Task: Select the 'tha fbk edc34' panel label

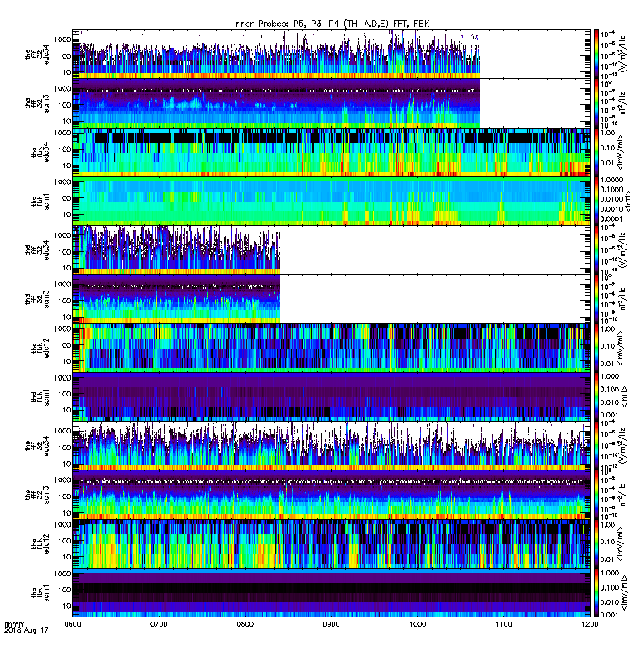Action: click(40, 152)
